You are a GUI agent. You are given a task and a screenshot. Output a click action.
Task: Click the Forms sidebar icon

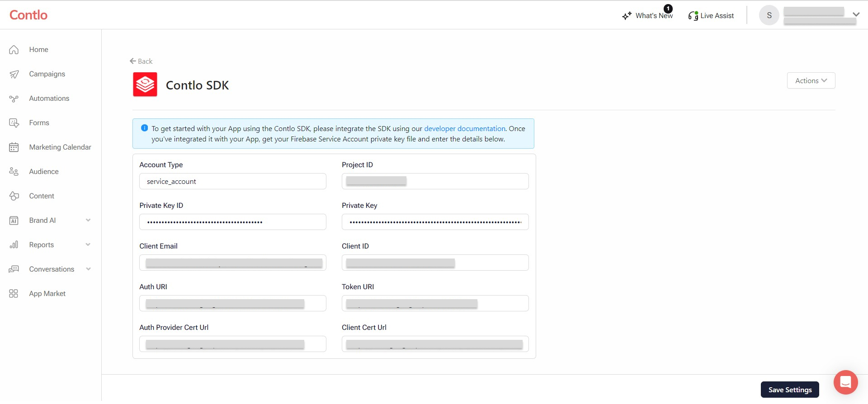click(x=14, y=123)
